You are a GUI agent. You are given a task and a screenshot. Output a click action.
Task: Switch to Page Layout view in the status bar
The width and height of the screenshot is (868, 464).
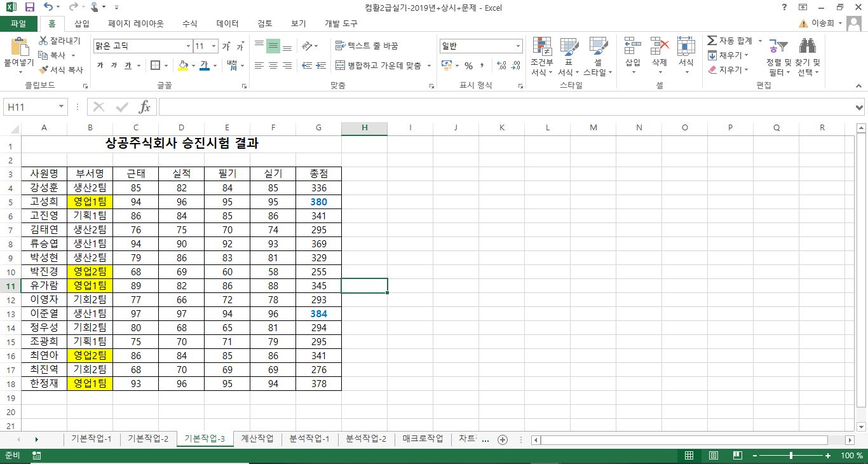coord(713,456)
